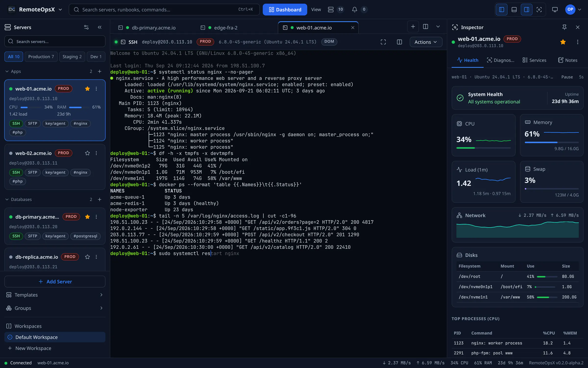Click the servers count icon showing 10

tap(331, 10)
